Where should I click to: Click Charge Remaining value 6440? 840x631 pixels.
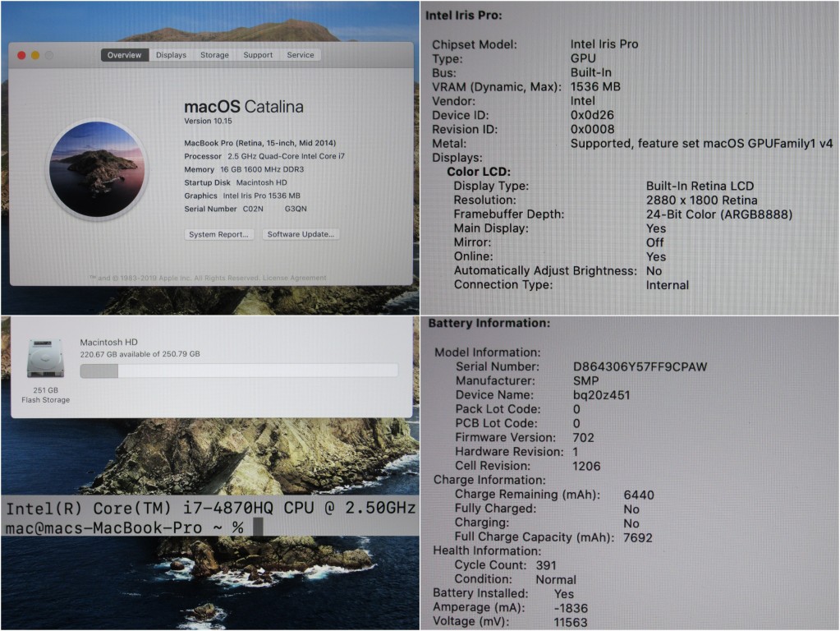click(x=639, y=495)
